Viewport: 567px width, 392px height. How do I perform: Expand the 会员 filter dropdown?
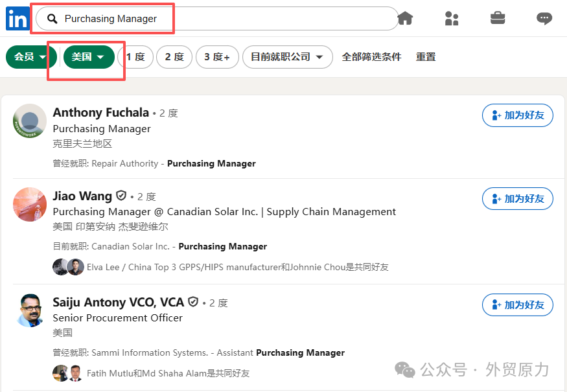31,57
